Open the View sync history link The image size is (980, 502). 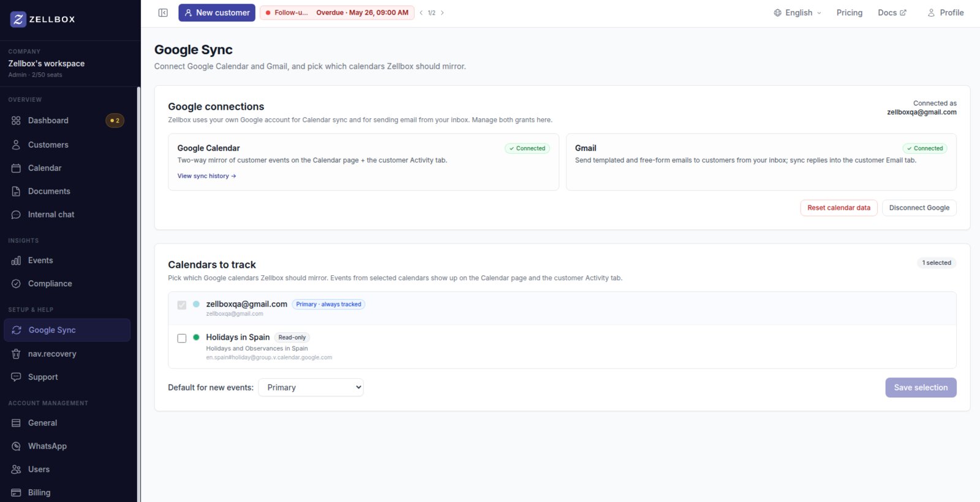pyautogui.click(x=206, y=176)
